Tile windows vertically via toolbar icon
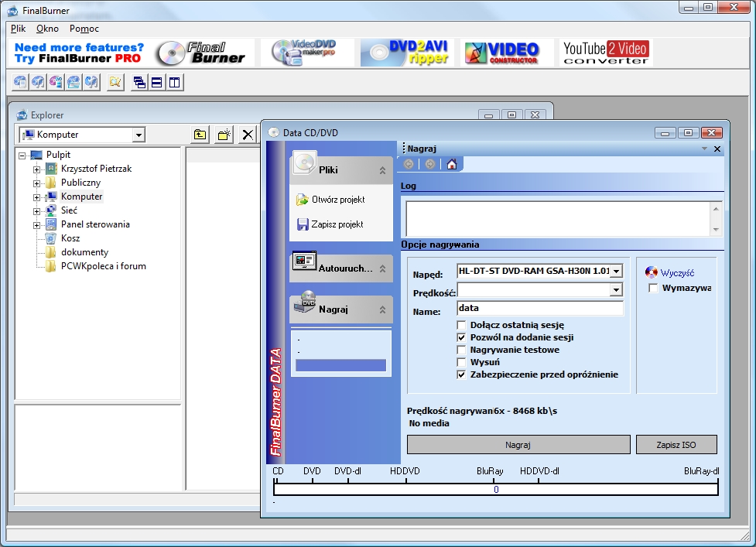Image resolution: width=756 pixels, height=547 pixels. coord(175,83)
